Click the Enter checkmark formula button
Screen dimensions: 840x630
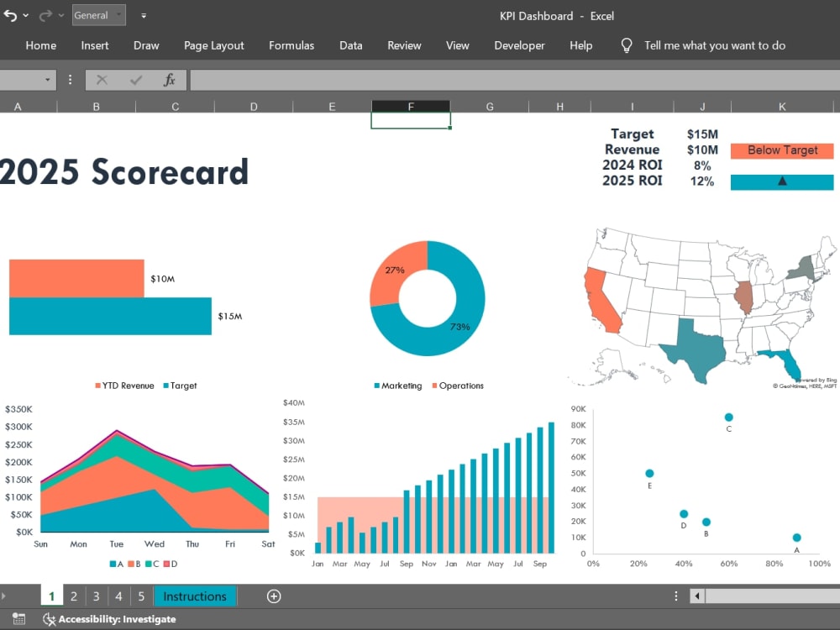[136, 80]
